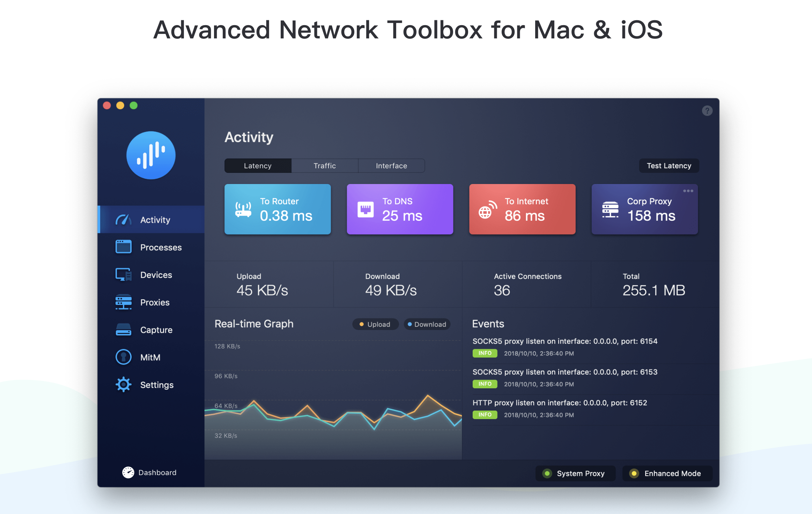Toggle System Proxy on or off

[x=575, y=473]
